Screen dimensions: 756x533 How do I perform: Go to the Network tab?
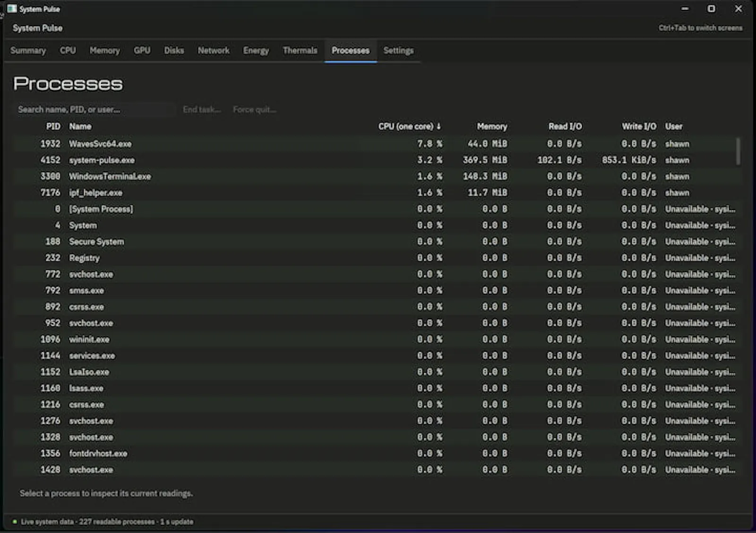[214, 51]
